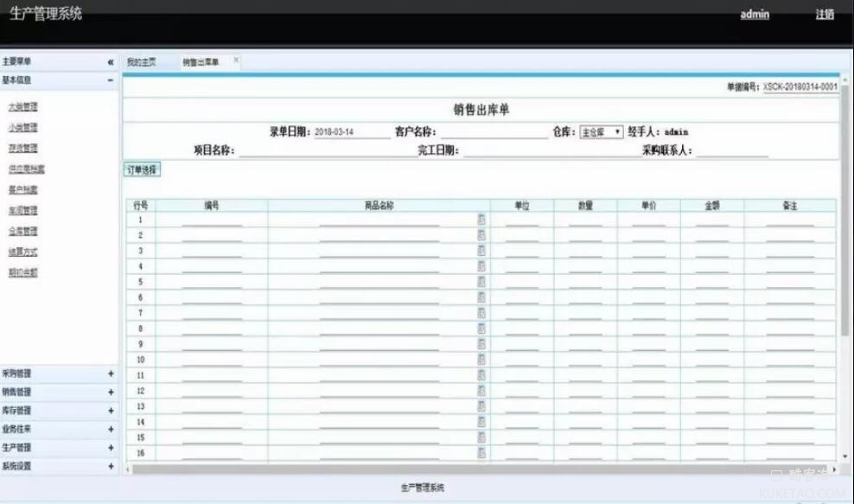Open product lookup icon in row 12

pos(481,391)
